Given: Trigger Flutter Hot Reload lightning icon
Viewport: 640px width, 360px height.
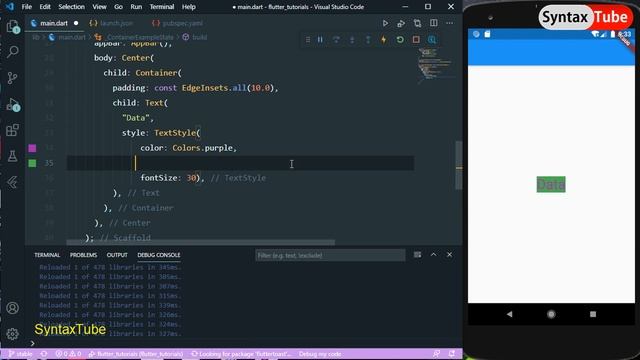Looking at the screenshot, I should 384,40.
